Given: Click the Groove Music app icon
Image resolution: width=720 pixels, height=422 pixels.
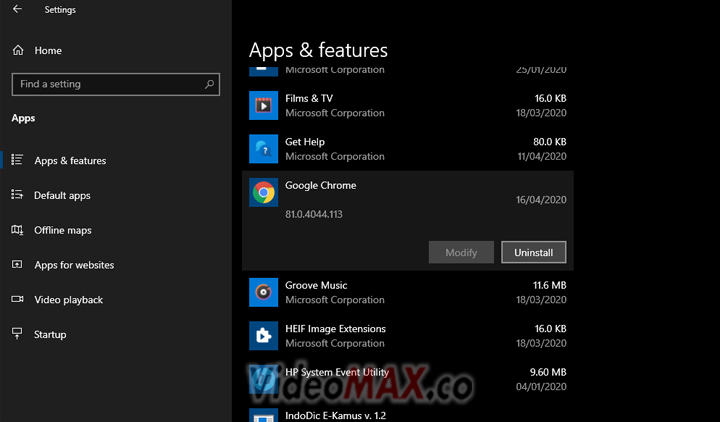Looking at the screenshot, I should (263, 292).
